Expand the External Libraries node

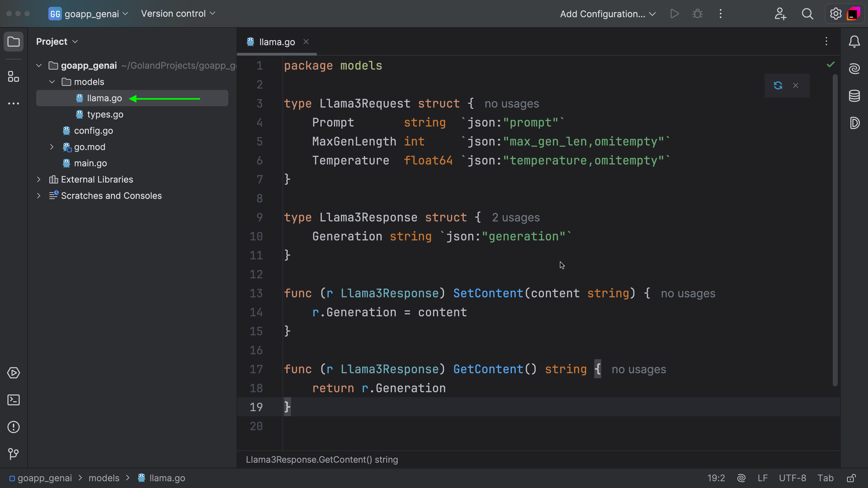pos(39,180)
